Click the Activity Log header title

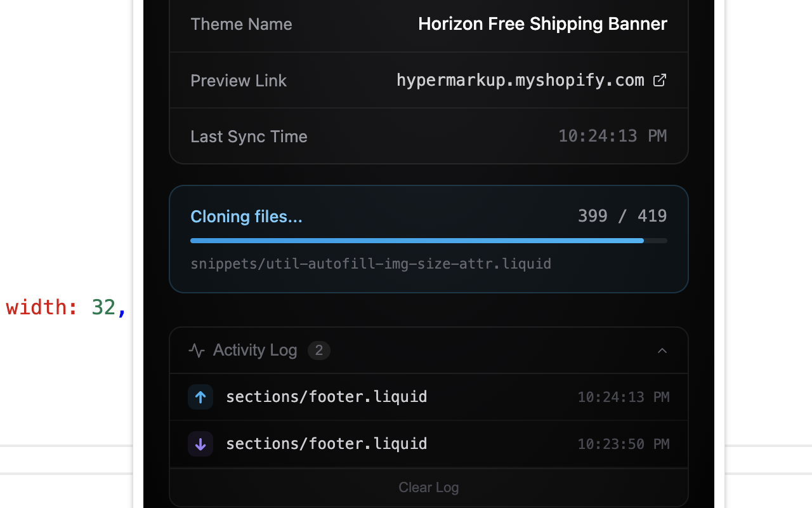coord(255,351)
